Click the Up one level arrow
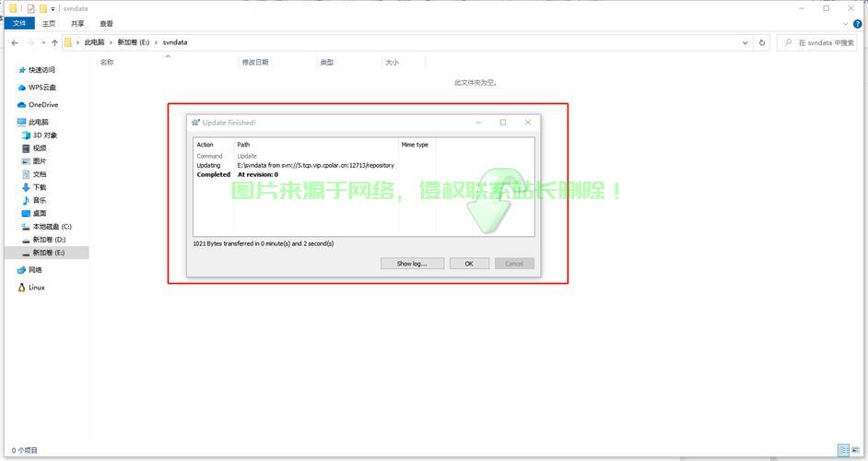The height and width of the screenshot is (461, 868). (55, 42)
